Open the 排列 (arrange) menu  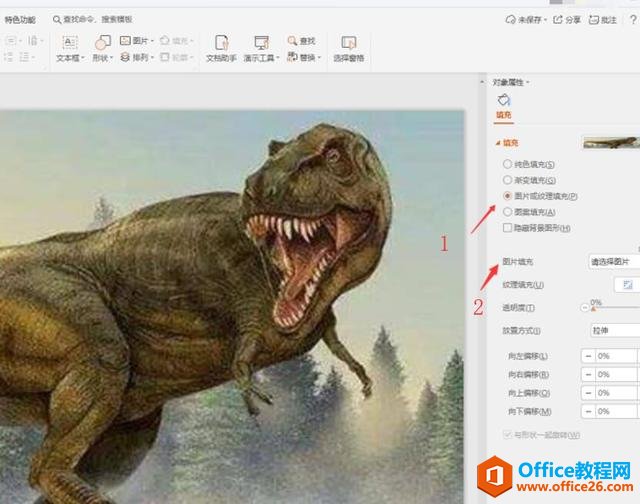coord(136,58)
